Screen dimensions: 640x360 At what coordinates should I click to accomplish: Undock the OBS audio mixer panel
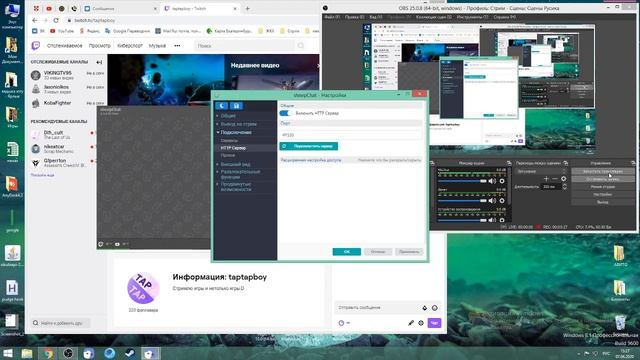pos(509,163)
